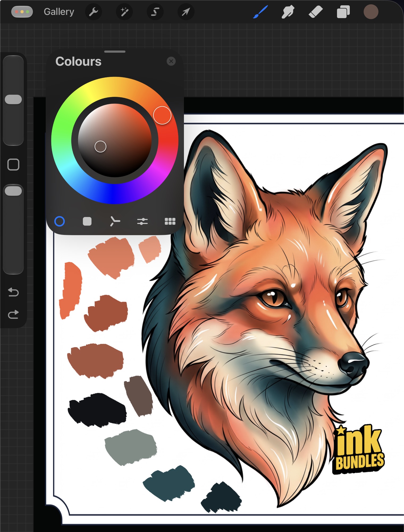Undo the last action
The image size is (404, 532).
point(13,292)
